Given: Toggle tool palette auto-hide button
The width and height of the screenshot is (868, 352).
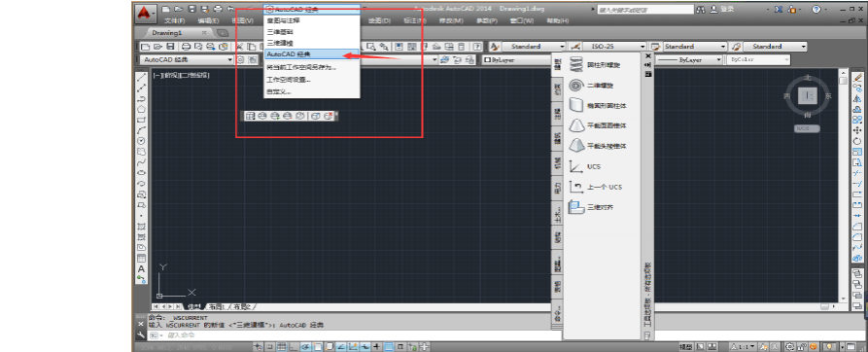Looking at the screenshot, I should 647,65.
